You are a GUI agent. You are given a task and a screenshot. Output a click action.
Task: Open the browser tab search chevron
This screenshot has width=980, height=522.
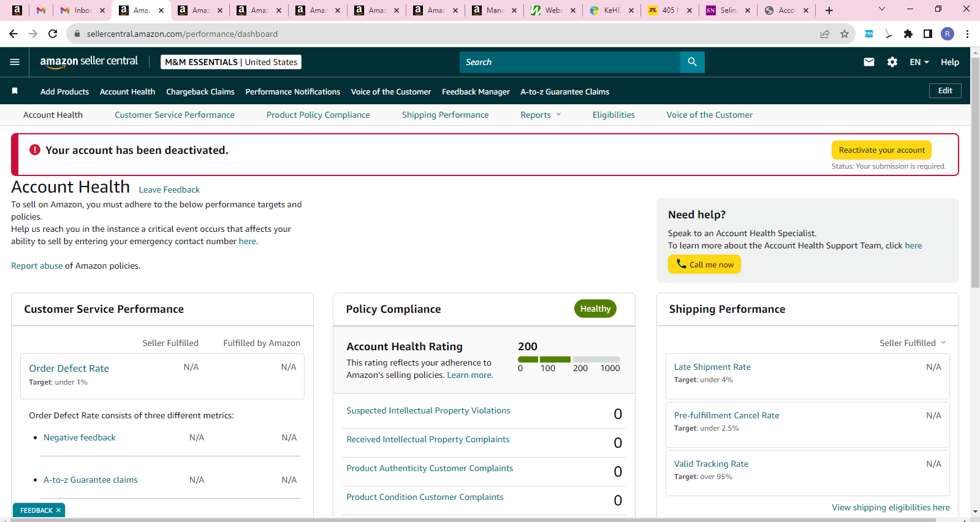(x=882, y=9)
